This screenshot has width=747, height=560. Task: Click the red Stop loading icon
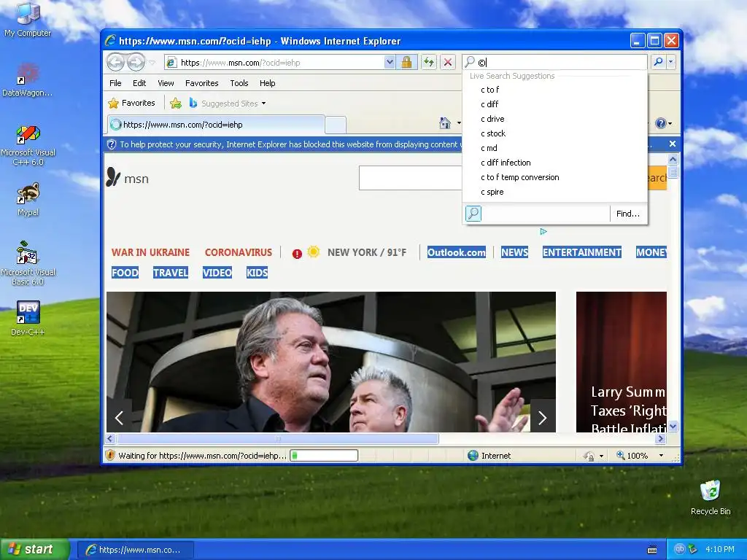[447, 63]
